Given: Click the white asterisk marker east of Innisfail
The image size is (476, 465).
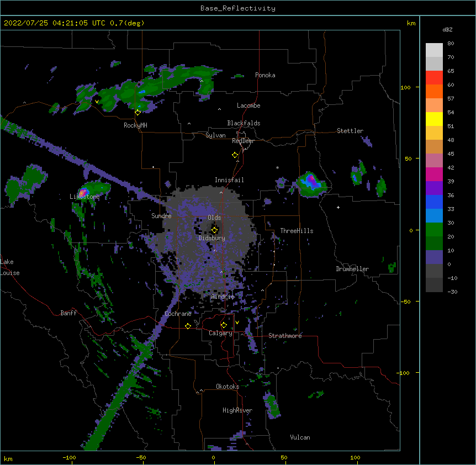Looking at the screenshot, I should pos(277,167).
